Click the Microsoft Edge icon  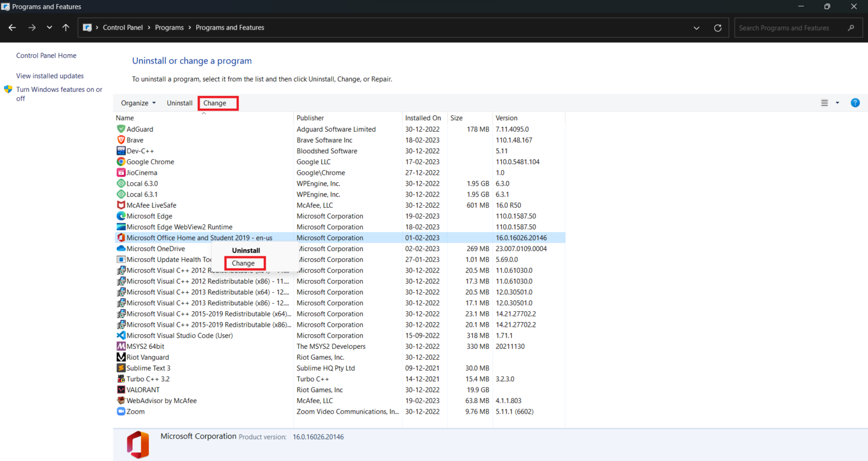(x=121, y=216)
